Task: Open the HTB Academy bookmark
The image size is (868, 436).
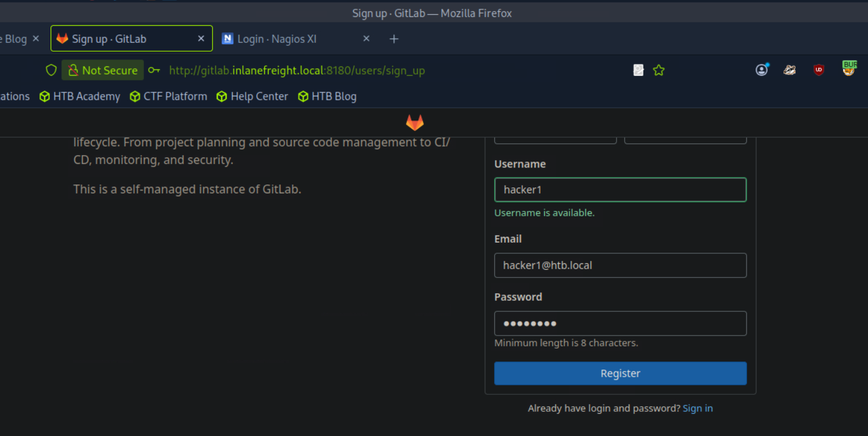Action: [x=79, y=96]
